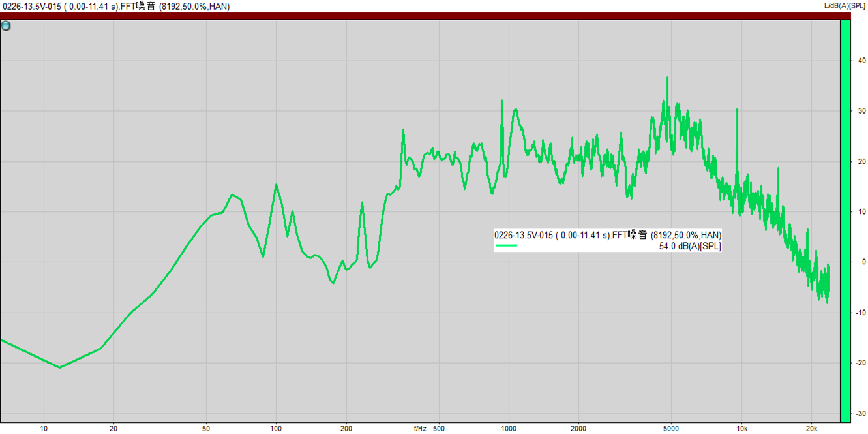Click the 40 tick on the level axis
Image resolution: width=868 pixels, height=434 pixels.
click(x=861, y=61)
